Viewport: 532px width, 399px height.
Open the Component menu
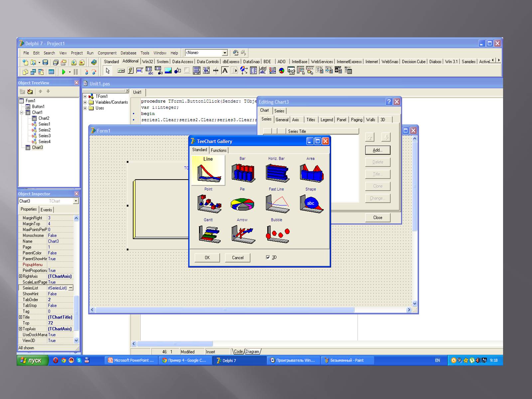(x=107, y=53)
